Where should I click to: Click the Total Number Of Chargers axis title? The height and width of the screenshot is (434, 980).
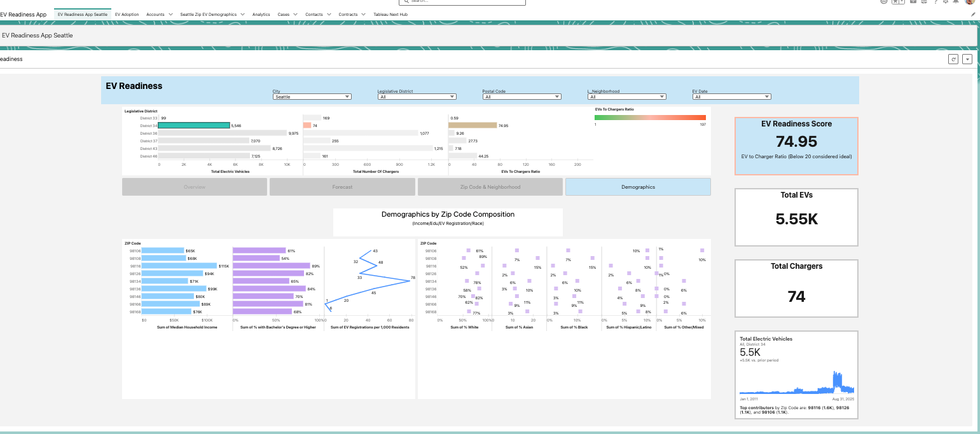(x=375, y=172)
